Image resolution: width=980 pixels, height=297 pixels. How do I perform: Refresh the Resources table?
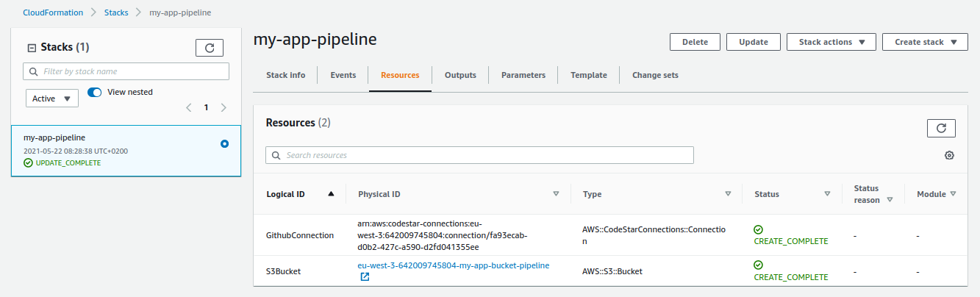941,128
